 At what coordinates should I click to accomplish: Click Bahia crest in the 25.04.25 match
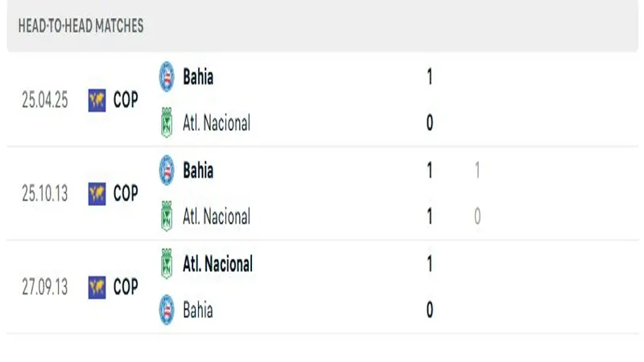coord(167,76)
